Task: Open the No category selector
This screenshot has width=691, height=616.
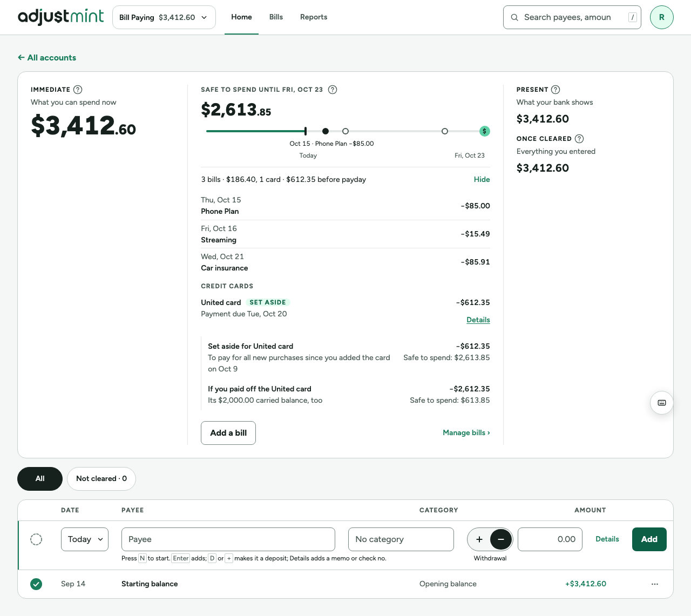Action: (x=401, y=539)
